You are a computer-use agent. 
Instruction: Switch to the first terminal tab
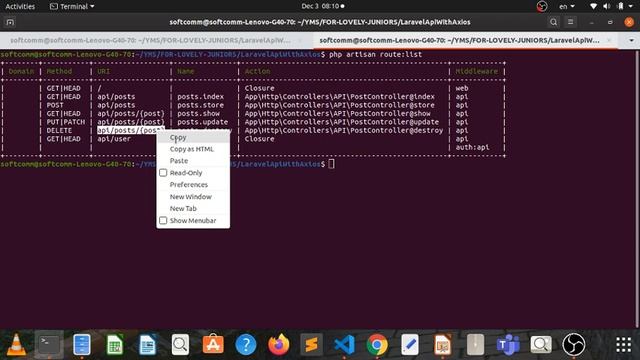156,40
